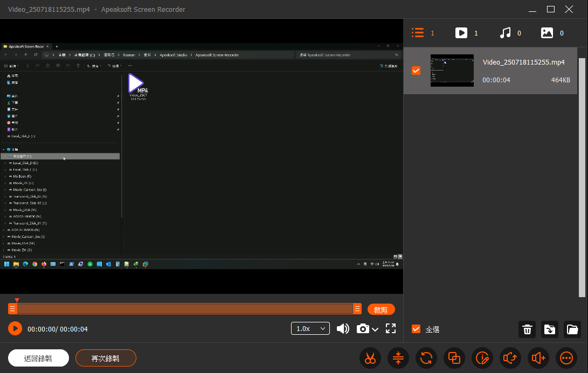Image resolution: width=588 pixels, height=373 pixels.
Task: Click the right trim handle on timeline
Action: (357, 309)
